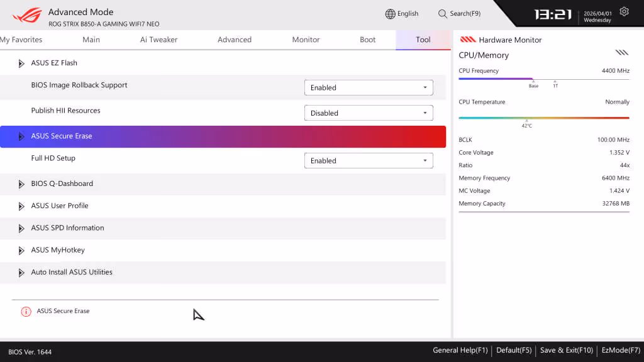Click CPU Temperature Normally status

(x=618, y=102)
